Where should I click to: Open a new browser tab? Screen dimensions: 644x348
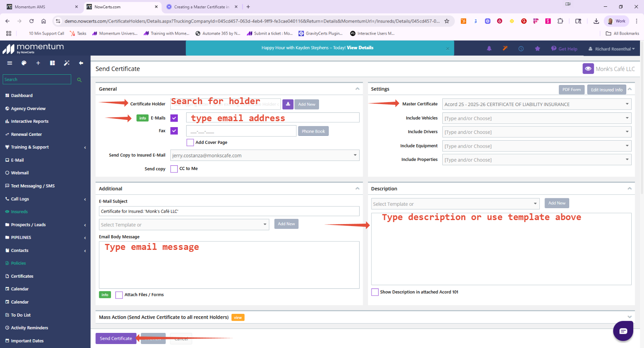[248, 7]
